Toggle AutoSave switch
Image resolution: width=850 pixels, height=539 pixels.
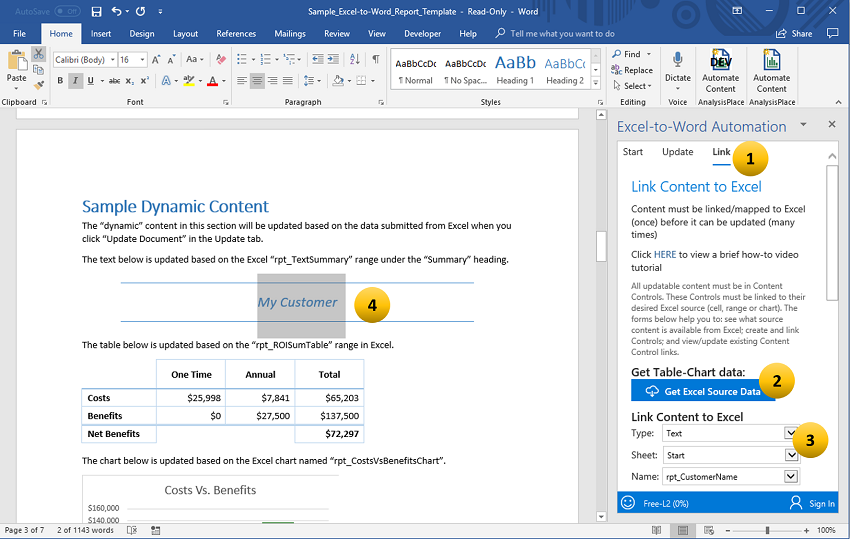(x=67, y=11)
